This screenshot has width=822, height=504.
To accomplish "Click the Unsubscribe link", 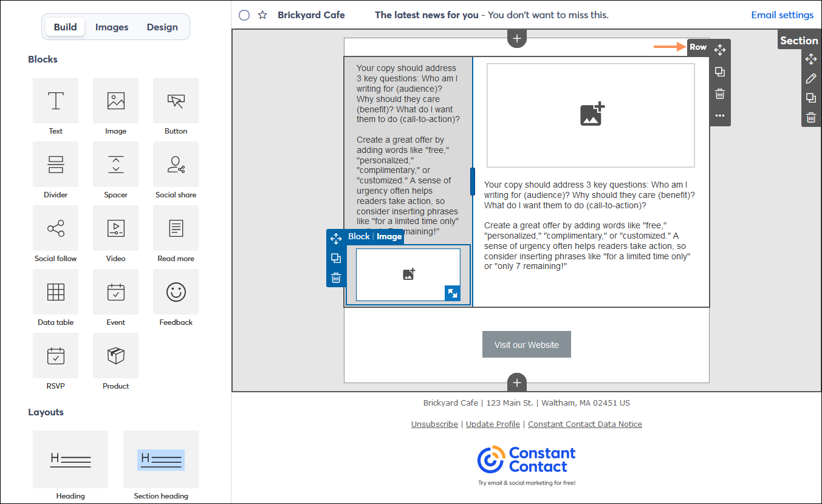I will coord(434,424).
